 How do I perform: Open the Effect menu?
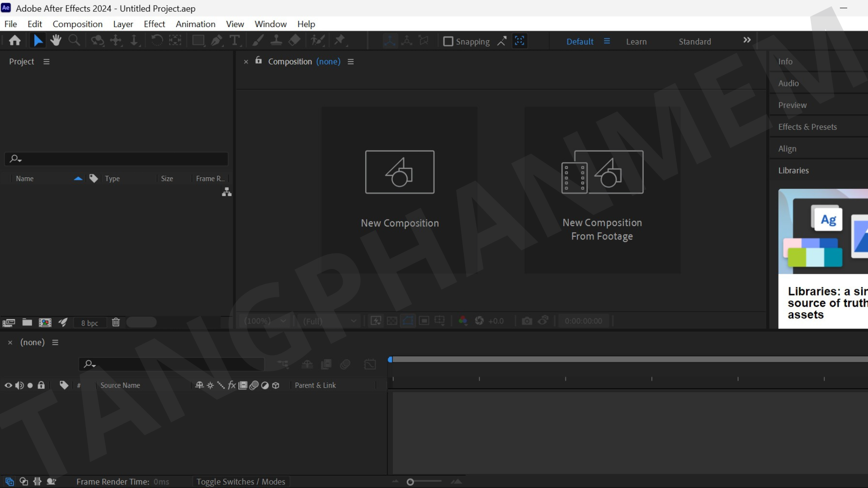(154, 24)
